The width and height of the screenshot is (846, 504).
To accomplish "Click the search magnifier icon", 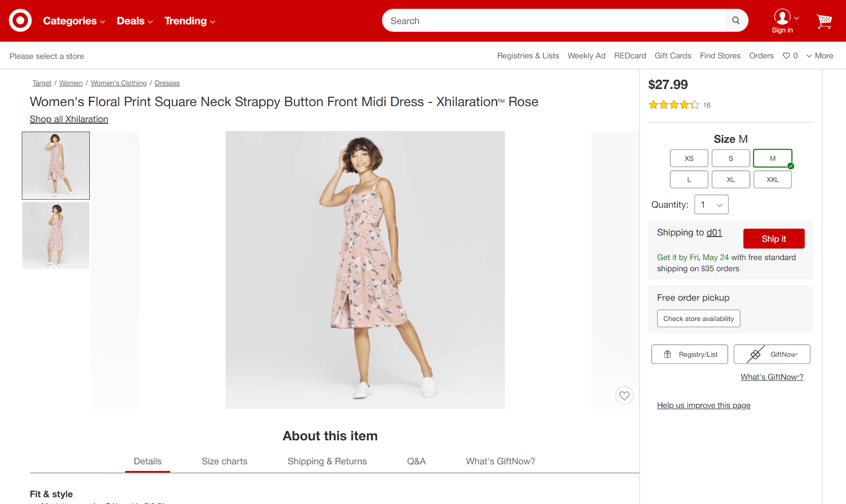I will point(736,20).
